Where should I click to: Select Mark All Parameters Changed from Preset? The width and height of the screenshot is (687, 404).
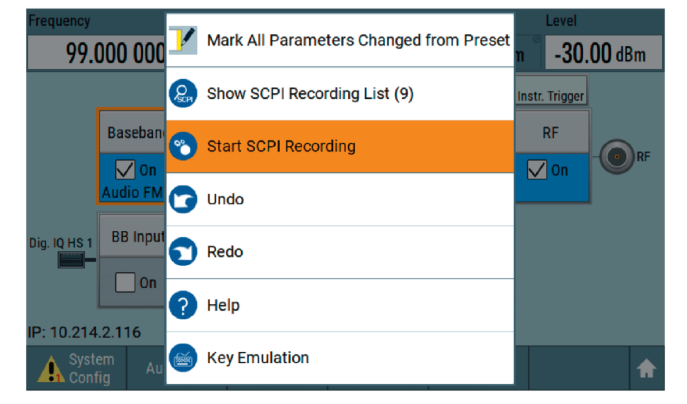coord(358,40)
